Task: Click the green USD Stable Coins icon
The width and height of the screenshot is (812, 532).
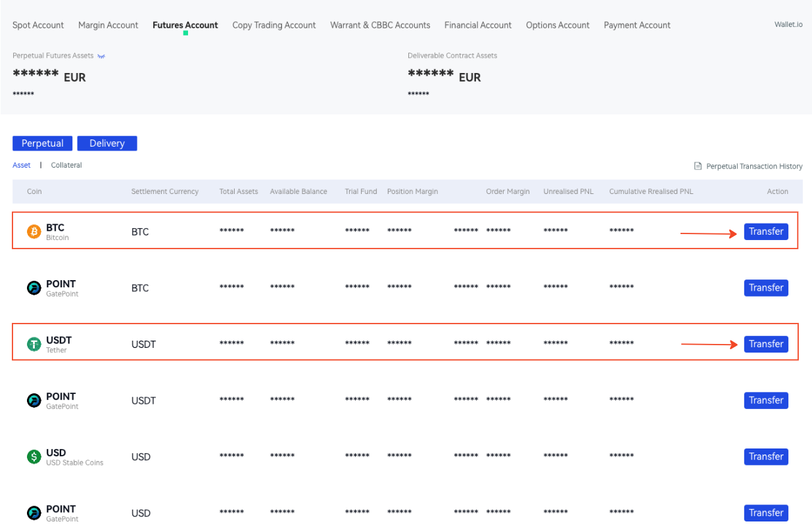Action: click(34, 457)
